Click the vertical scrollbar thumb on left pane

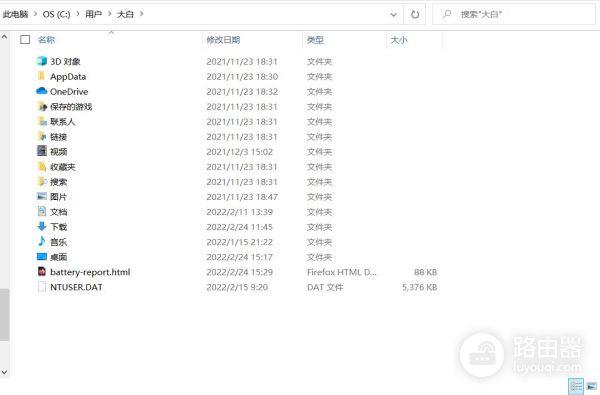coord(4,315)
